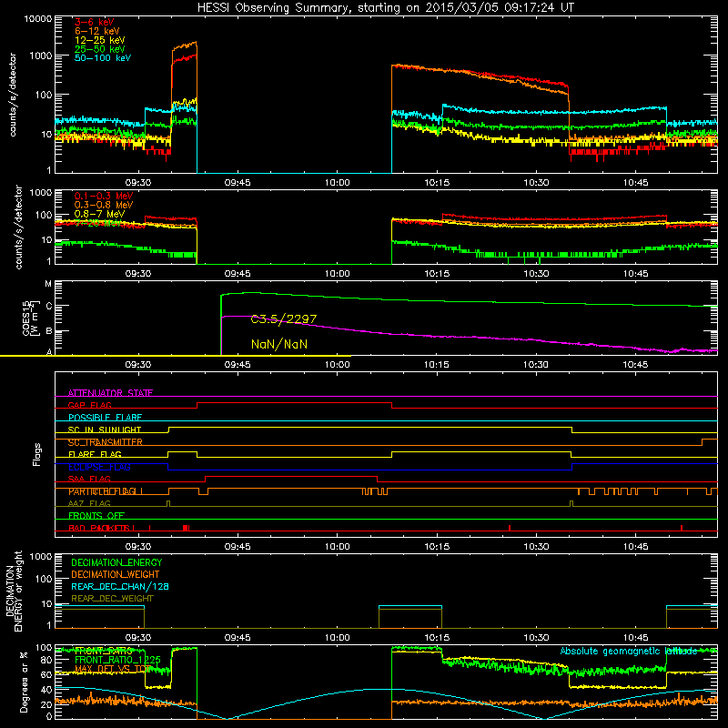The image size is (728, 728).
Task: Select the REAR_DEC_CHAN/128 legend label
Action: tap(120, 586)
